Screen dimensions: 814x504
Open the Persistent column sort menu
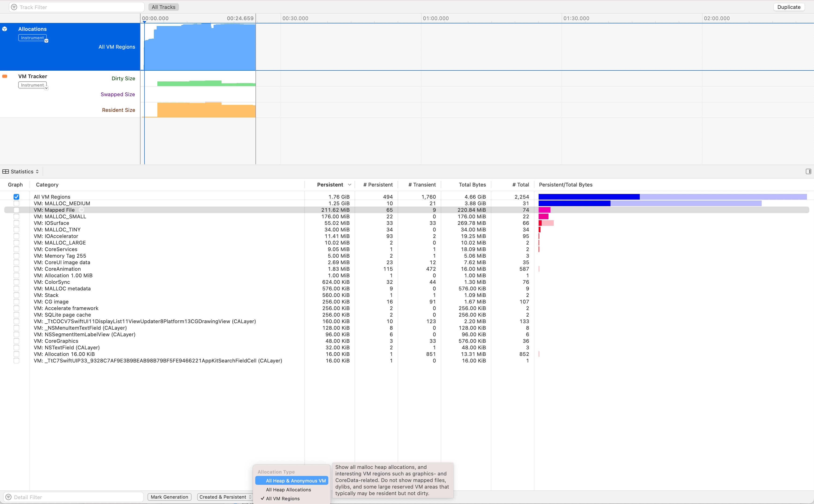pyautogui.click(x=349, y=184)
